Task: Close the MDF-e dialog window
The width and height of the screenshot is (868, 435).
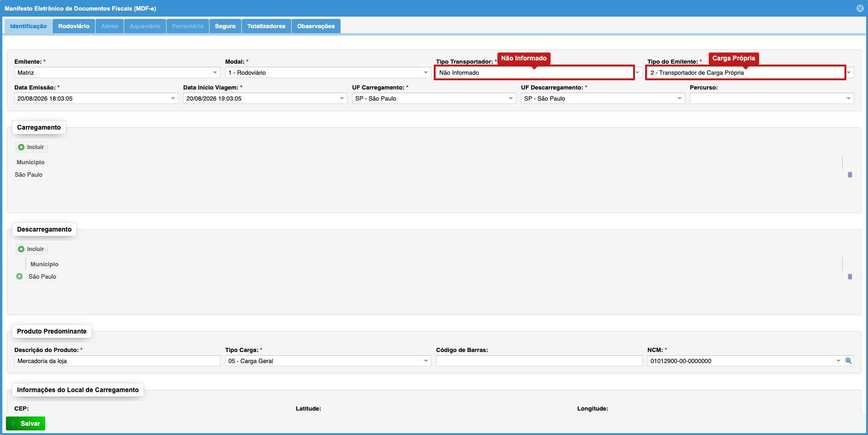Action: (x=860, y=8)
